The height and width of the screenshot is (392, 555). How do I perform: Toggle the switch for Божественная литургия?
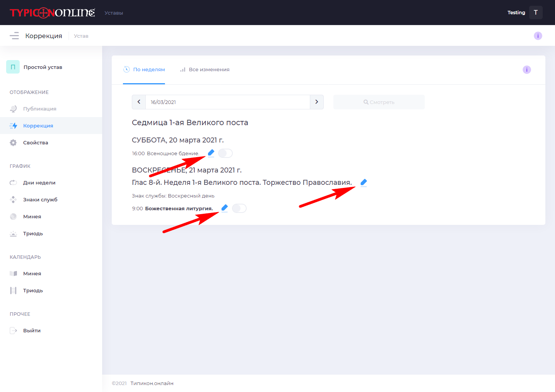pyautogui.click(x=239, y=208)
